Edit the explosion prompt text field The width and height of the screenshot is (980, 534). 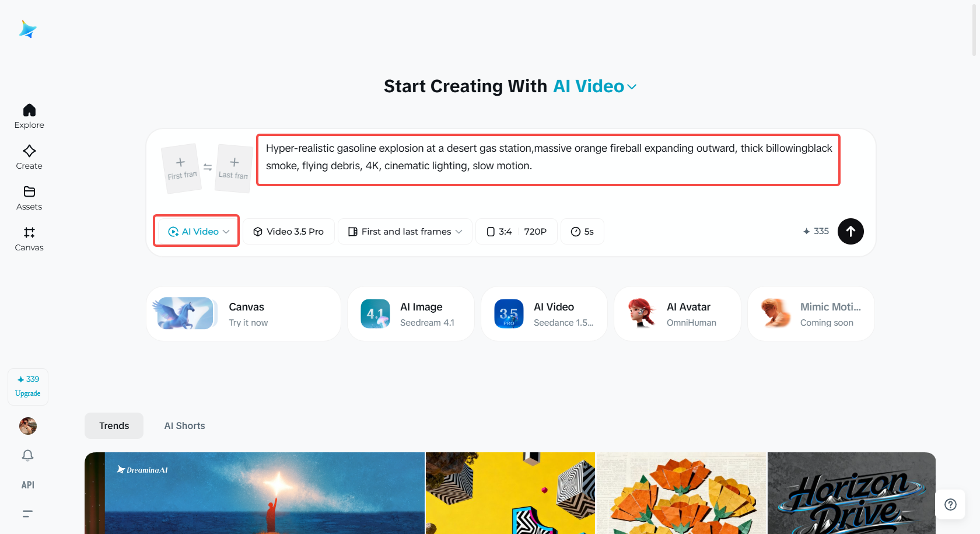click(547, 159)
